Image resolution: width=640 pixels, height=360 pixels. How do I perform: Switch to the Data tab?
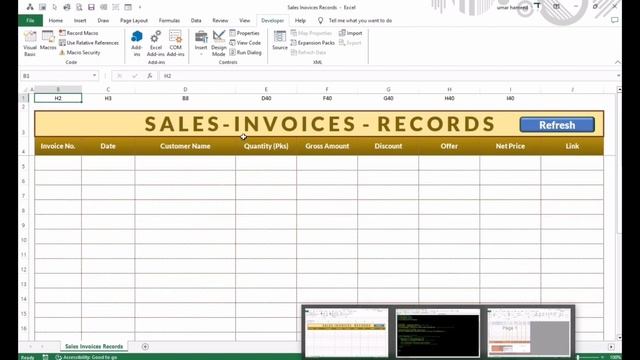(196, 20)
